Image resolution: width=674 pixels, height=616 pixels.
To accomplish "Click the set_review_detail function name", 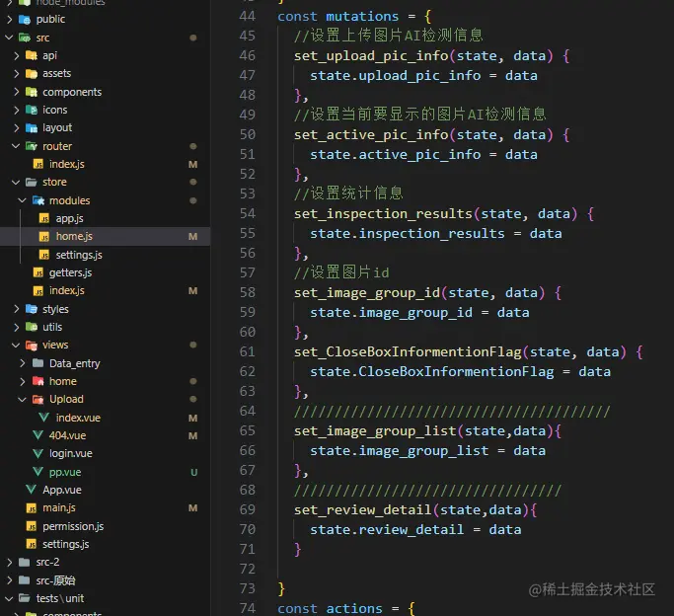I will click(363, 510).
